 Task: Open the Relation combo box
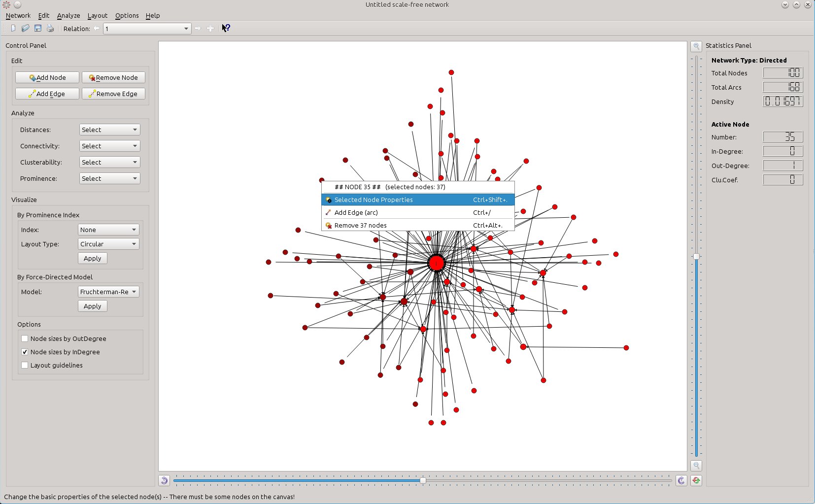tap(147, 29)
